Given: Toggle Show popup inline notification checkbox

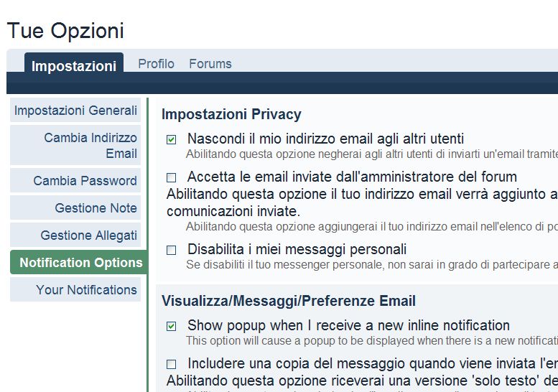Looking at the screenshot, I should pos(171,326).
